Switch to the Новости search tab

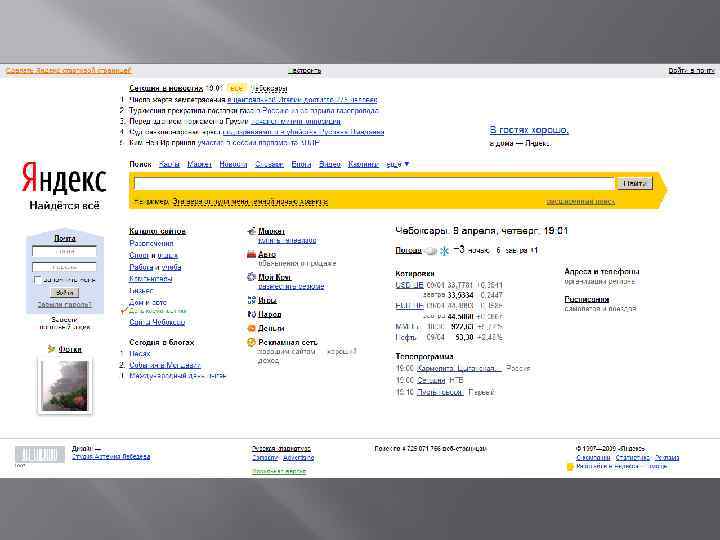(x=233, y=164)
